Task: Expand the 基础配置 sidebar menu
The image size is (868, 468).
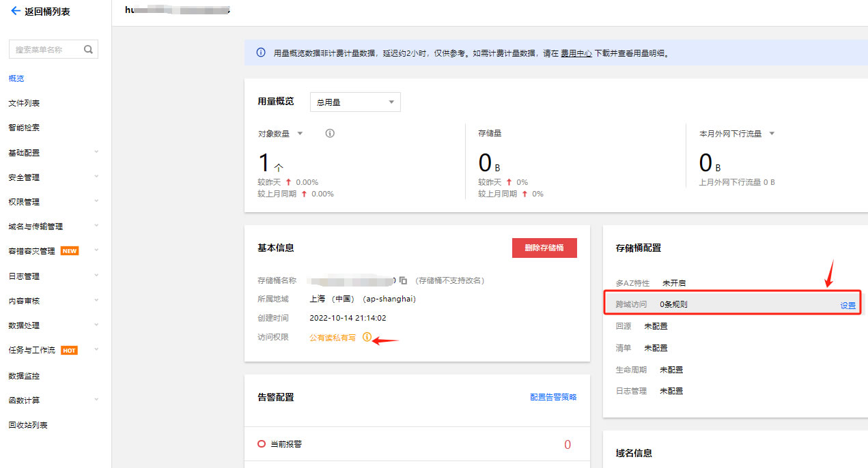Action: 53,153
